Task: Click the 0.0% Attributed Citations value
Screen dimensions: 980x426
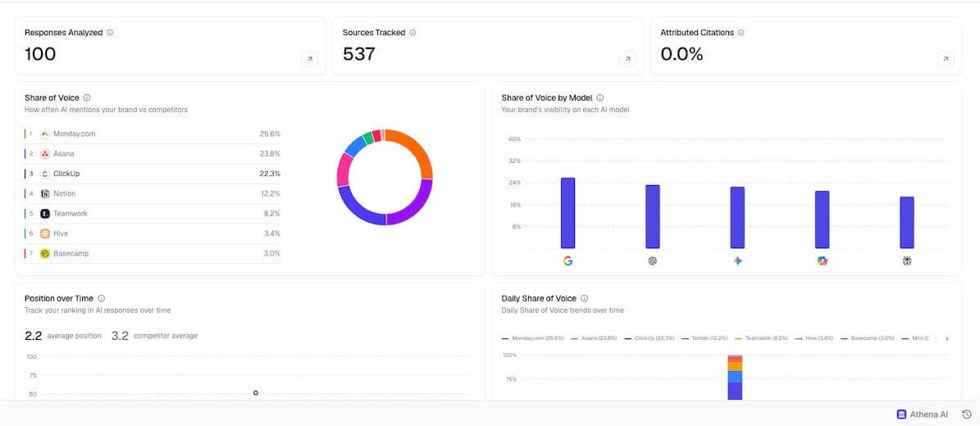Action: point(681,54)
